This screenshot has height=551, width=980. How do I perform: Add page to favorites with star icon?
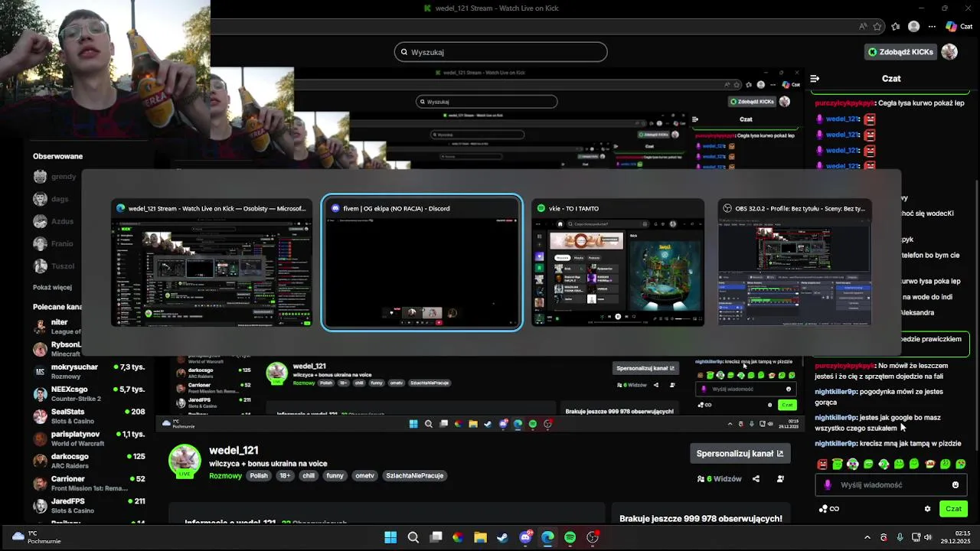[x=877, y=26]
